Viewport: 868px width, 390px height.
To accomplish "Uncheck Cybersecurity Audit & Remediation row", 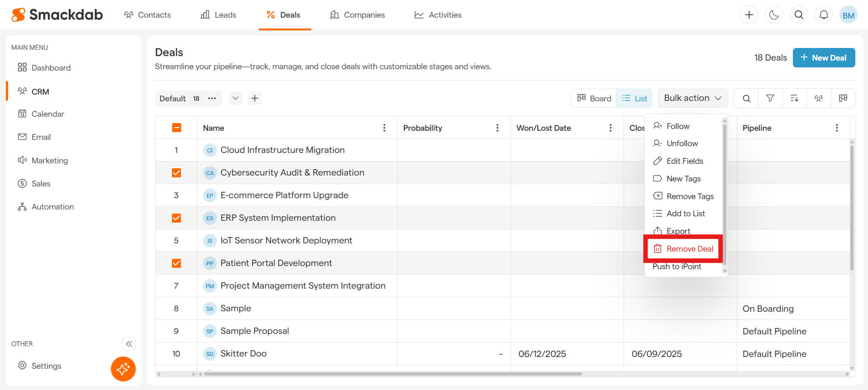I will point(176,173).
